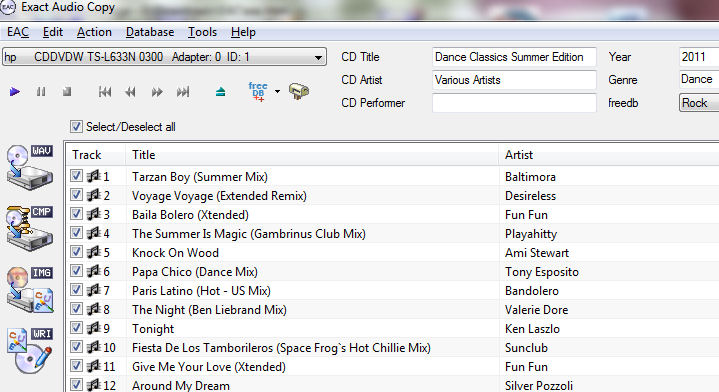
Task: Create CD image IMG icon
Action: click(30, 290)
